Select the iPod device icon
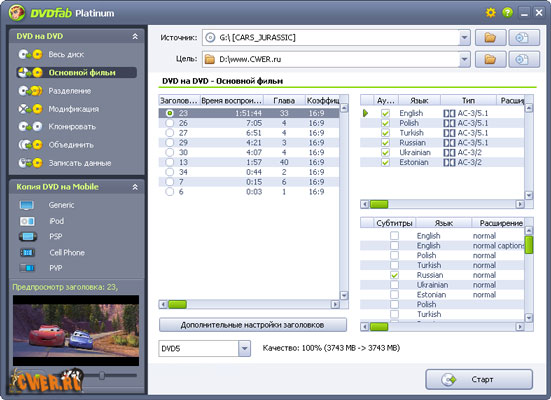Image resolution: width=551 pixels, height=400 pixels. (27, 221)
